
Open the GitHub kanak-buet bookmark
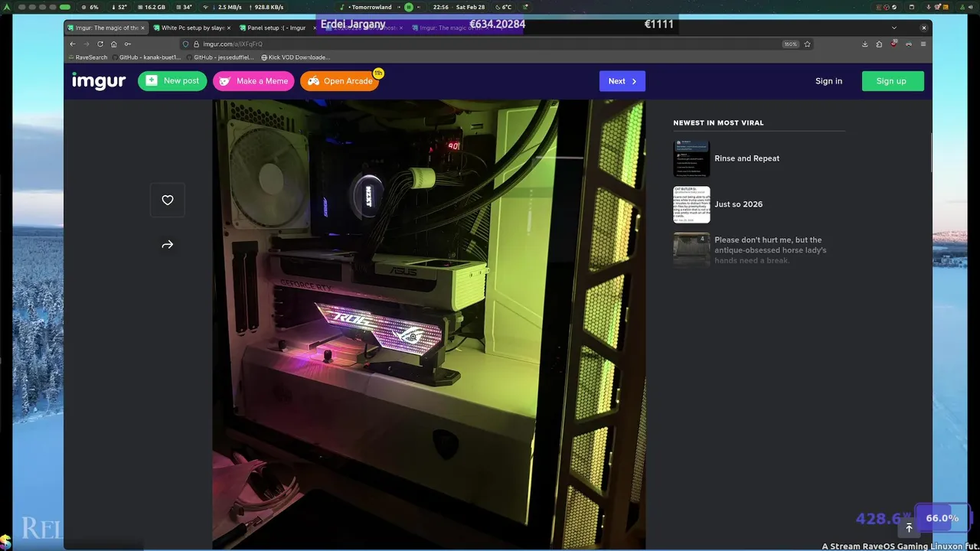pyautogui.click(x=145, y=57)
